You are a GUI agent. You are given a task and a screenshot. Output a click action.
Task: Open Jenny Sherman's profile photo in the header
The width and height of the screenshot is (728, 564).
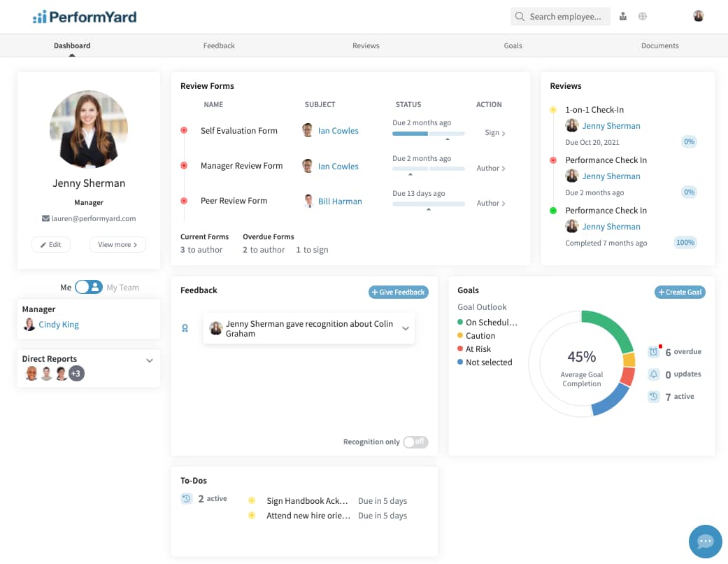pyautogui.click(x=698, y=15)
